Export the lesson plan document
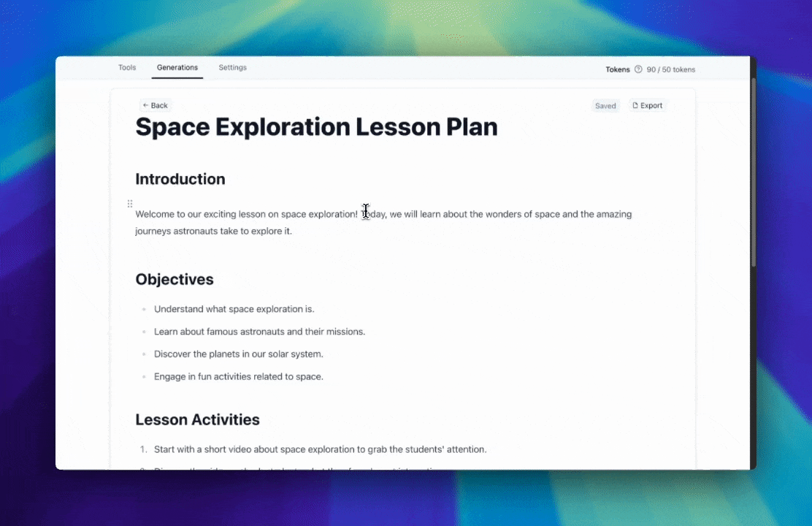This screenshot has width=812, height=526. click(x=647, y=105)
